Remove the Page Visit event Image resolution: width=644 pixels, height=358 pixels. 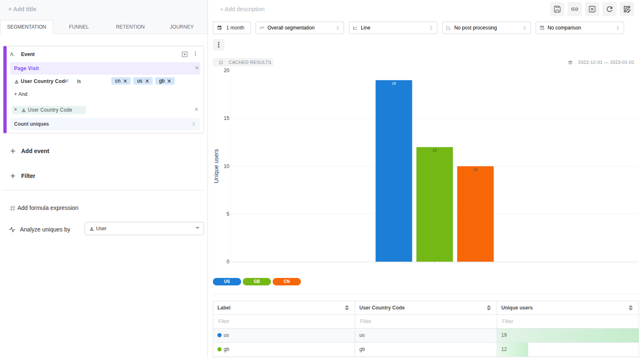(197, 68)
